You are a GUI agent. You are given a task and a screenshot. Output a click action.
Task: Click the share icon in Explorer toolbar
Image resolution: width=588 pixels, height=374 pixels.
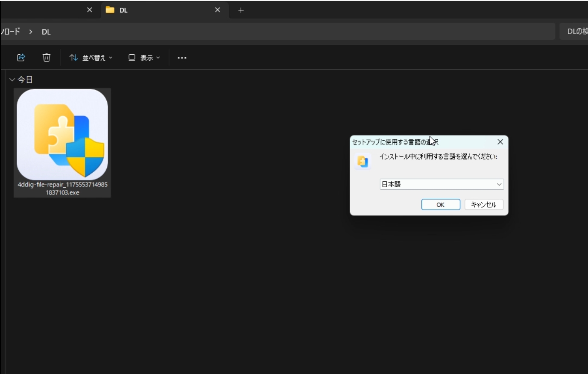click(21, 57)
